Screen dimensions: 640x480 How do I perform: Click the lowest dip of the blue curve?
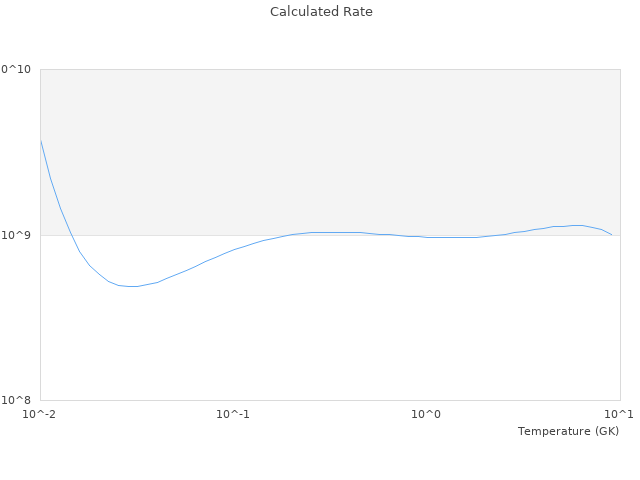pos(131,286)
